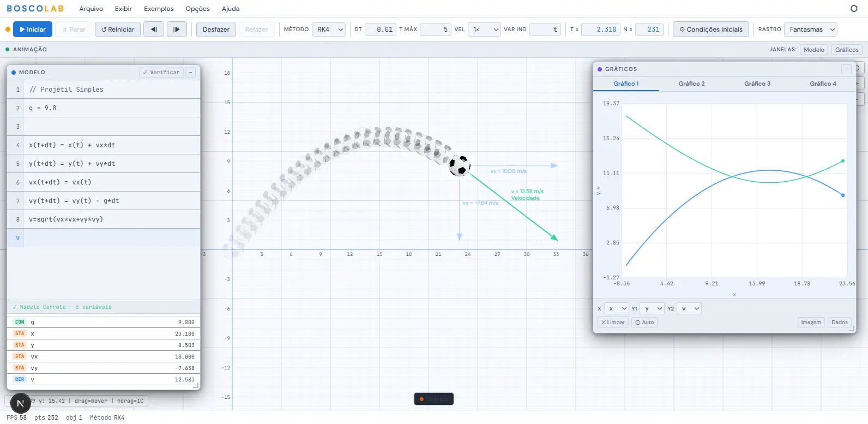868x424 pixels.
Task: Auto-scale the graph with Auto
Action: tap(644, 323)
